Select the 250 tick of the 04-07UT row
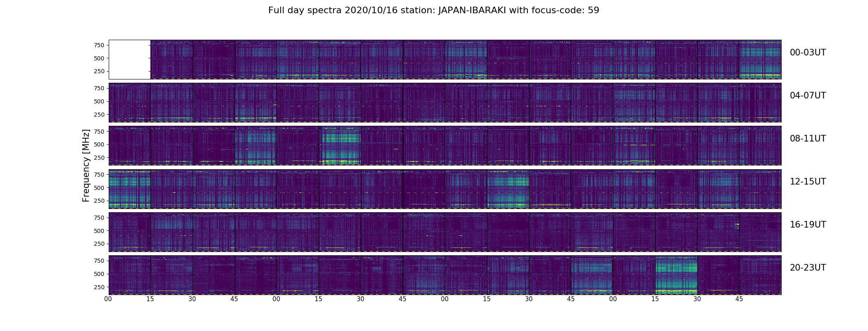The image size is (868, 331). pos(99,115)
